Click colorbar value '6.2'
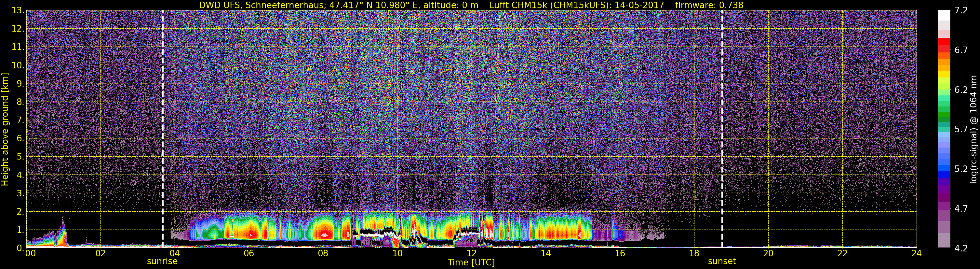The height and width of the screenshot is (269, 980). pyautogui.click(x=961, y=90)
